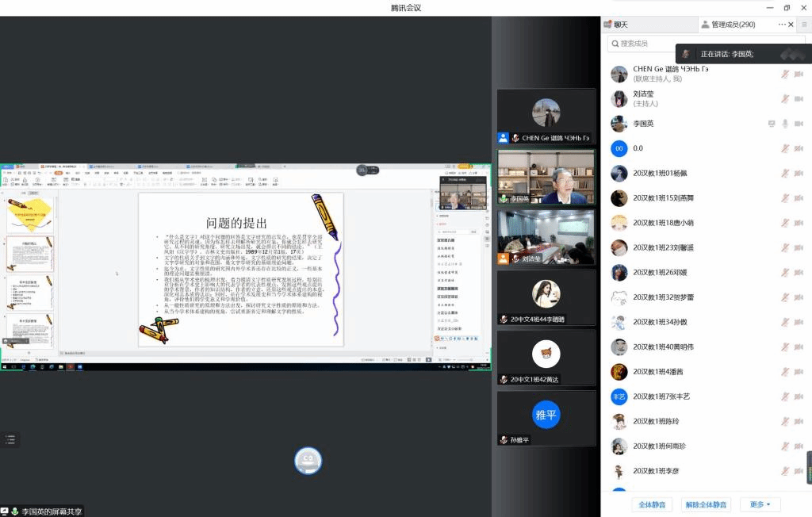Click the robot assistant icon at bottom center
Screen dimensions: 812x517
point(308,461)
